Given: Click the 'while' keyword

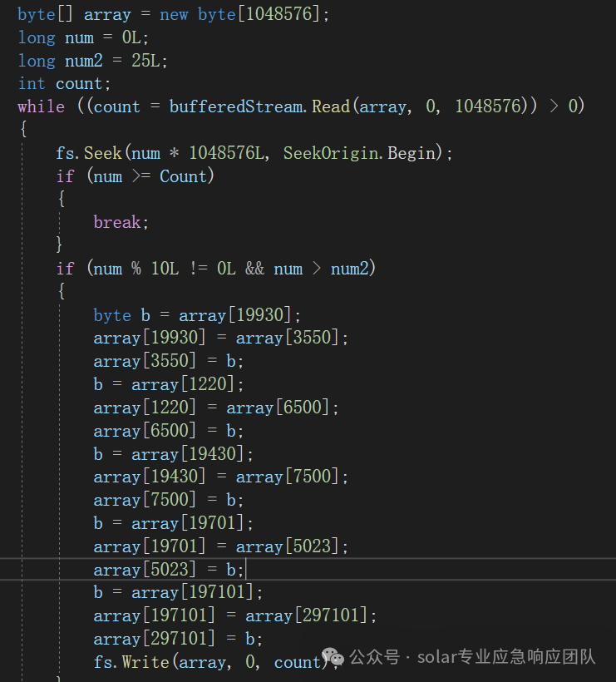Looking at the screenshot, I should click(x=41, y=106).
